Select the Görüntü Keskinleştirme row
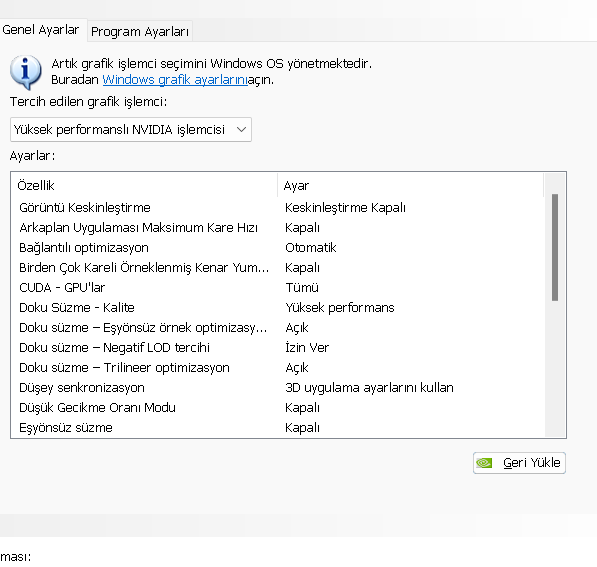This screenshot has height=567, width=597. click(x=278, y=208)
